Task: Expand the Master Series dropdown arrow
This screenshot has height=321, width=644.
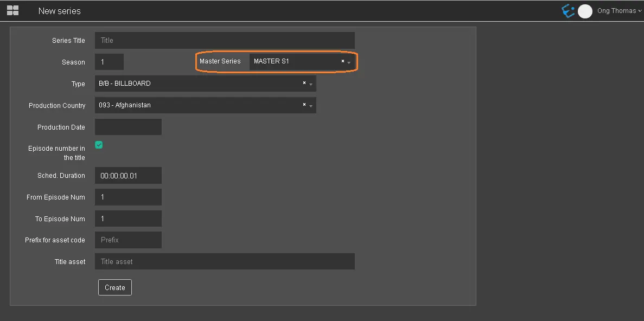Action: (x=349, y=63)
